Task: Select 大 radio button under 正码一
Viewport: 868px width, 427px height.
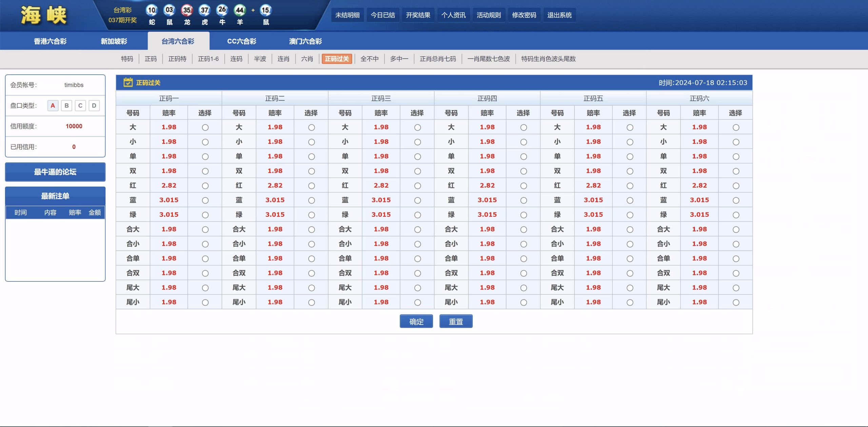Action: (x=205, y=128)
